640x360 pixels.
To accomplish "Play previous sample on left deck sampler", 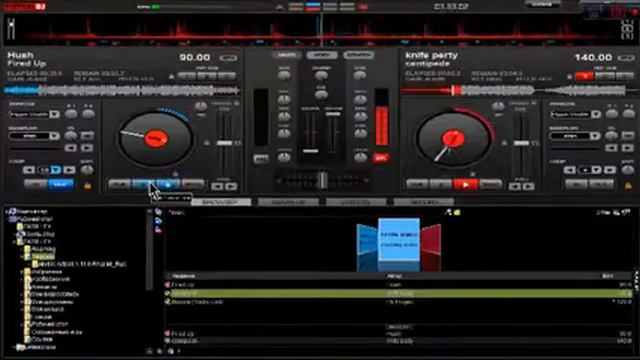I will pyautogui.click(x=71, y=148).
